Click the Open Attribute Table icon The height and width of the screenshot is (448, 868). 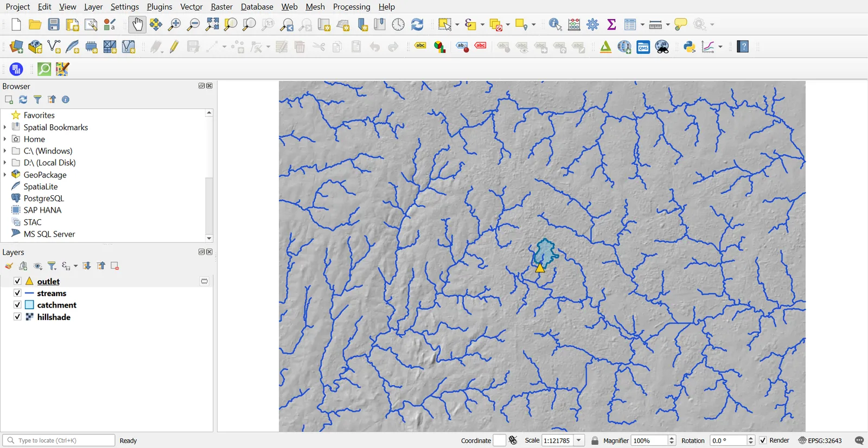[x=630, y=24]
